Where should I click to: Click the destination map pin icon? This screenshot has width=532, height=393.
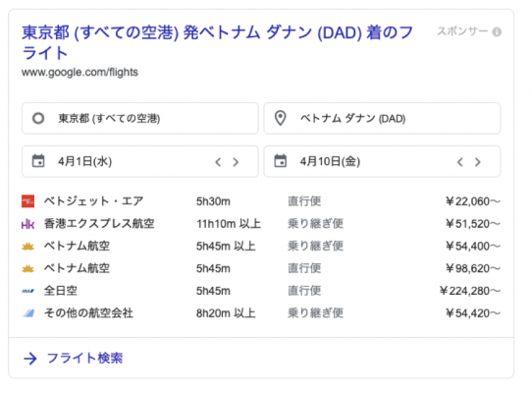281,118
